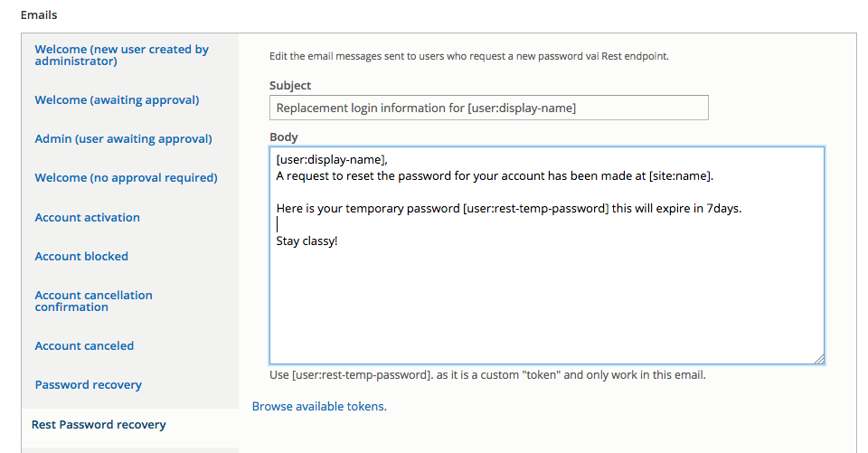Open the Account blocked tab

point(81,257)
